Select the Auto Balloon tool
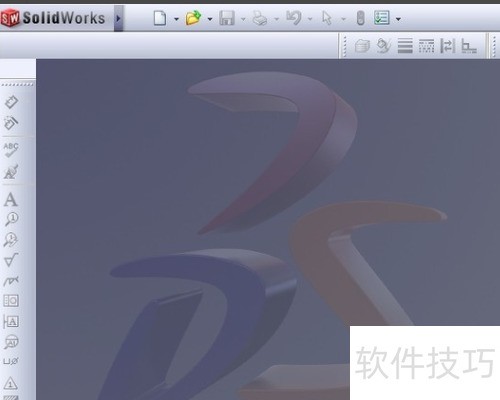Viewport: 500px width, 400px height. 11,240
